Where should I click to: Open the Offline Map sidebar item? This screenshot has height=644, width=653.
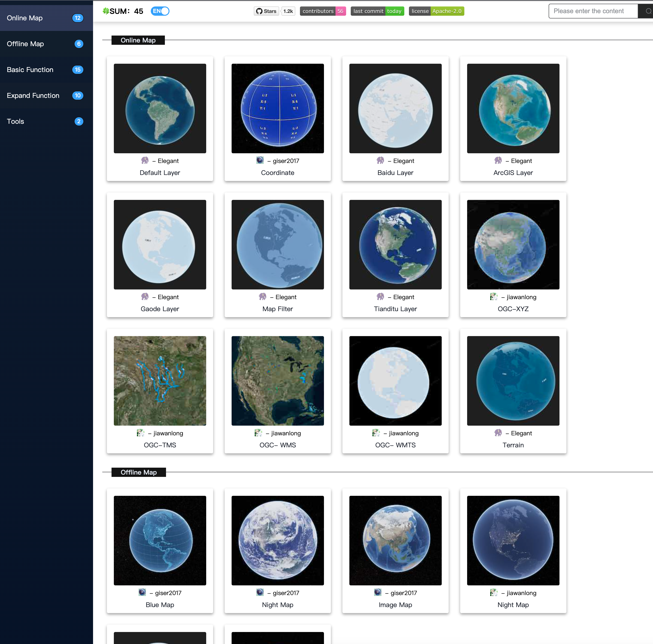(x=46, y=44)
